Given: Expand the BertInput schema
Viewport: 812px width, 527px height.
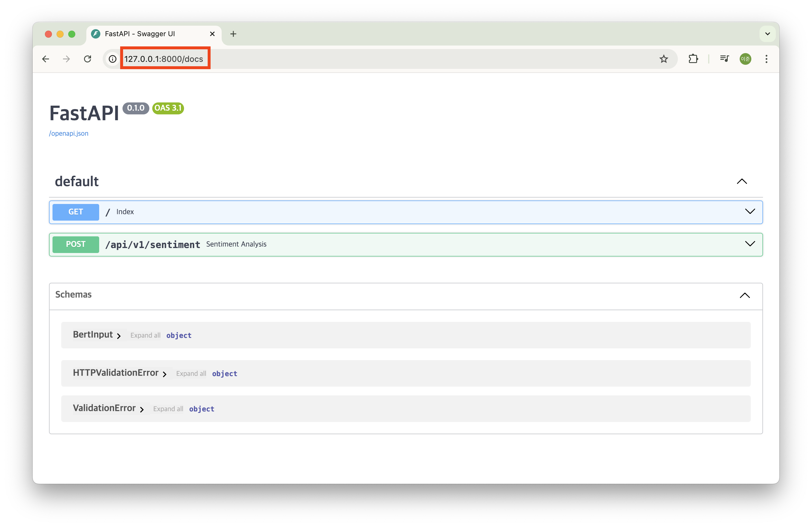Looking at the screenshot, I should pos(97,335).
